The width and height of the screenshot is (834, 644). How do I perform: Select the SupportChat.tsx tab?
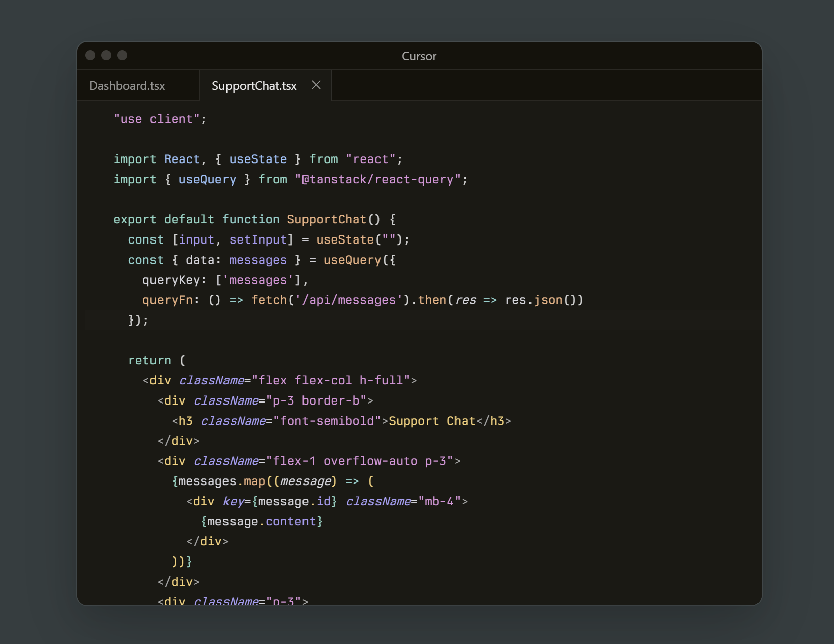tap(254, 86)
